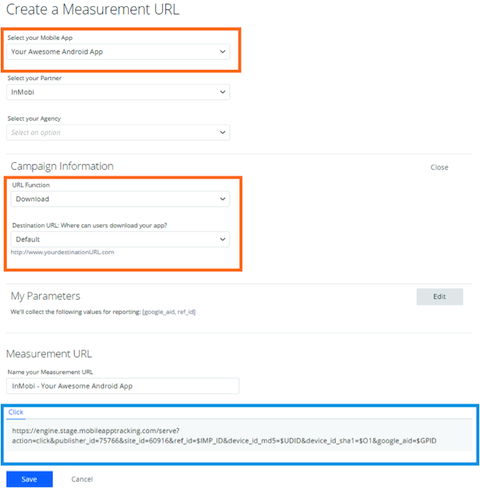Close the Campaign Information section
Screen dimensions: 480x498
point(439,167)
